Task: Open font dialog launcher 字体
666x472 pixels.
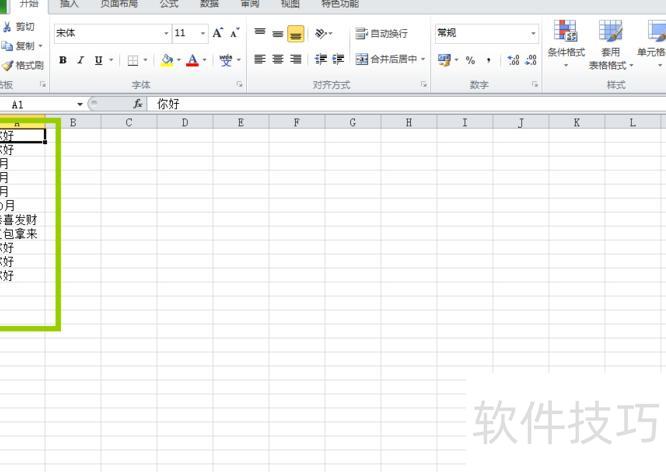Action: pos(240,85)
